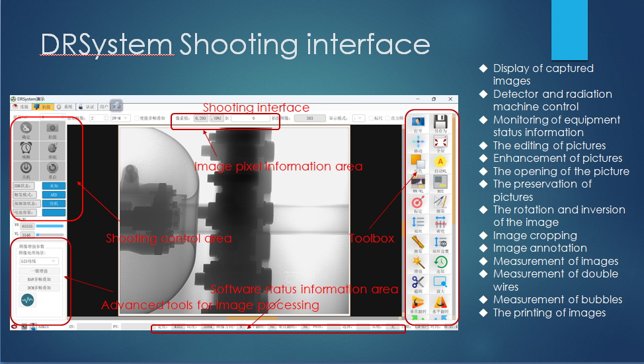Switch to the 连接 tab
The height and width of the screenshot is (364, 644).
20,107
